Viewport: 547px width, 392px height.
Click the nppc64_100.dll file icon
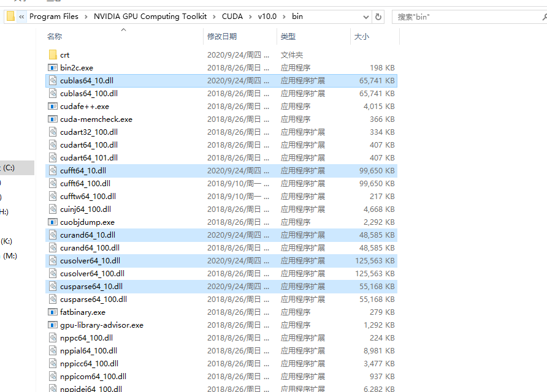(x=53, y=338)
